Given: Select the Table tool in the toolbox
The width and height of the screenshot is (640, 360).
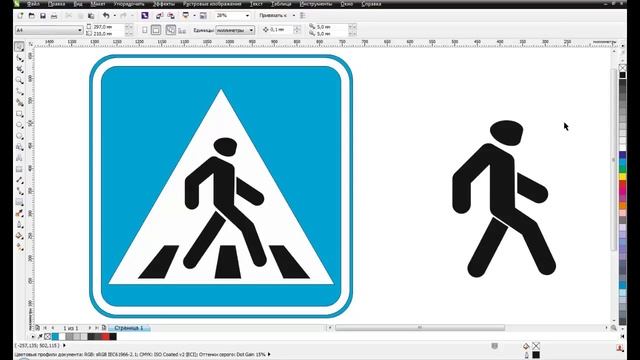Looking at the screenshot, I should click(x=20, y=169).
